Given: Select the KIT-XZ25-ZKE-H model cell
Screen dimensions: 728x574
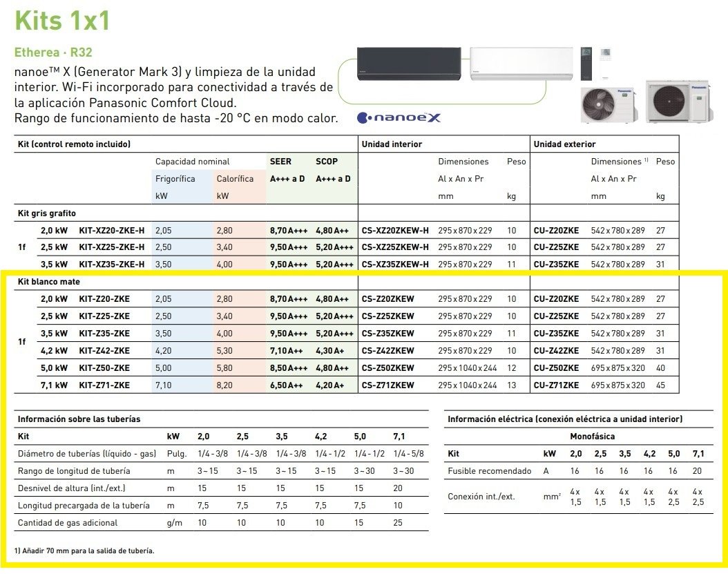Looking at the screenshot, I should 112,247.
